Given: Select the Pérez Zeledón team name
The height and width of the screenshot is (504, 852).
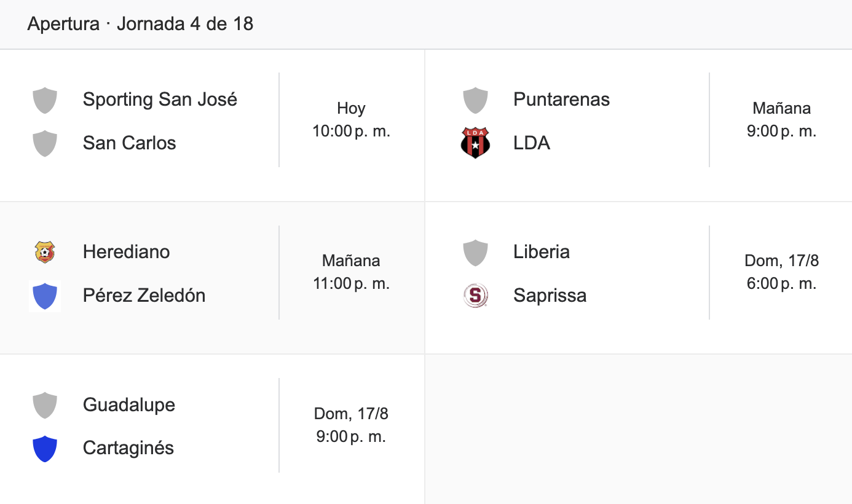Looking at the screenshot, I should coord(144,296).
